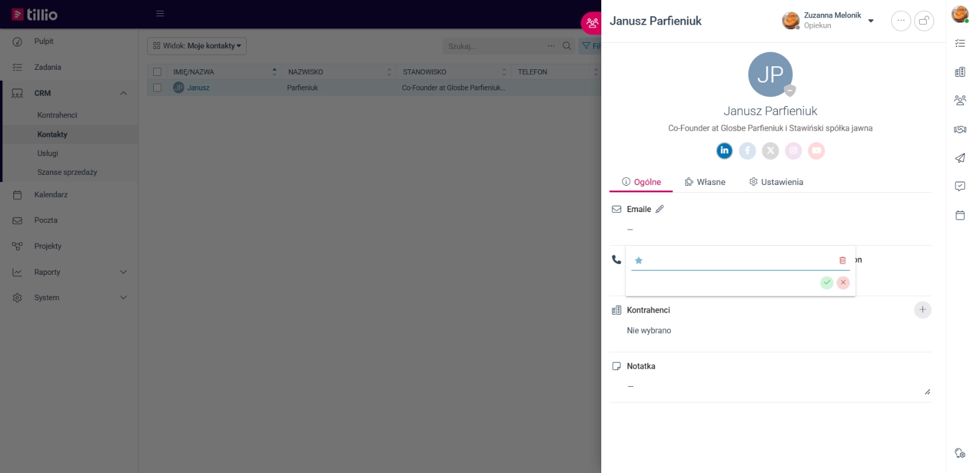
Task: Click the YouTube social icon
Action: [817, 151]
